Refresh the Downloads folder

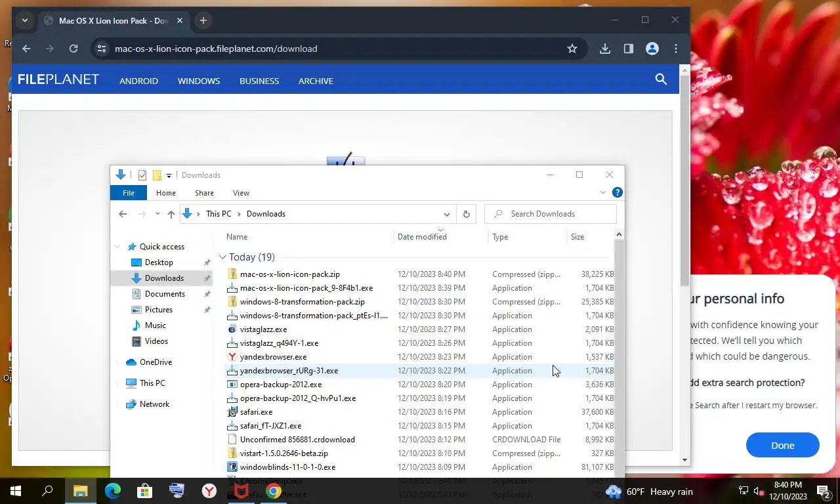coord(467,214)
